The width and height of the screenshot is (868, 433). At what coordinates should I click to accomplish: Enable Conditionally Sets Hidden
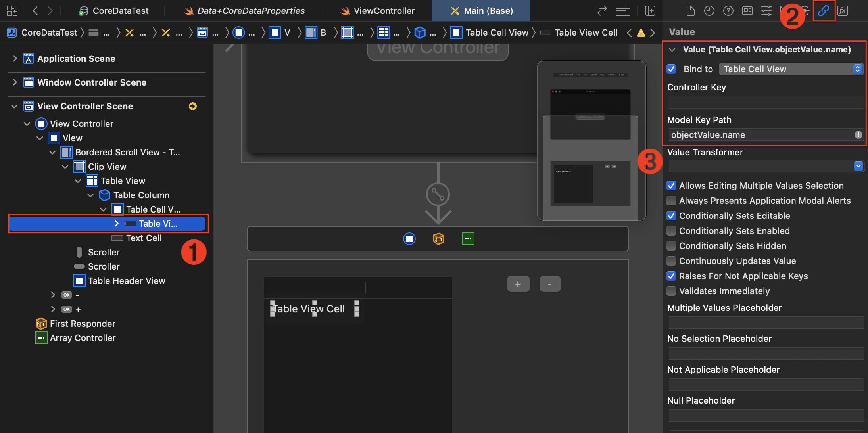point(671,246)
